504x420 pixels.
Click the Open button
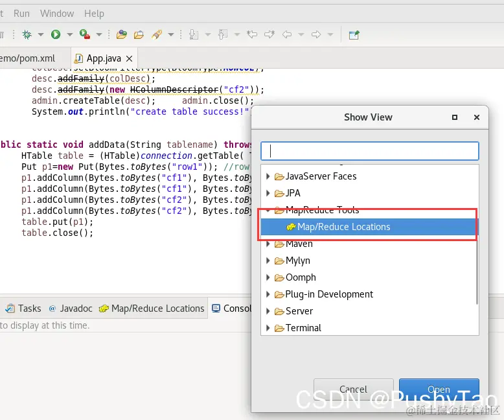pos(439,390)
